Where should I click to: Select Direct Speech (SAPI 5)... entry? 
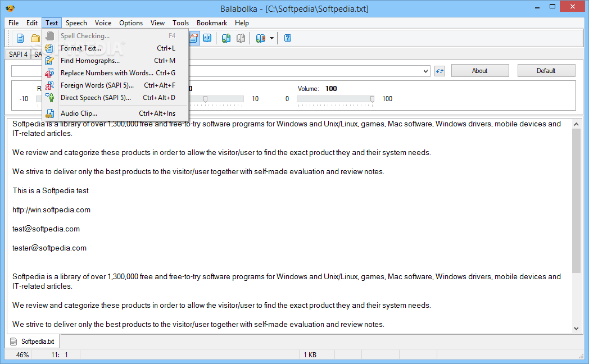tap(116, 98)
